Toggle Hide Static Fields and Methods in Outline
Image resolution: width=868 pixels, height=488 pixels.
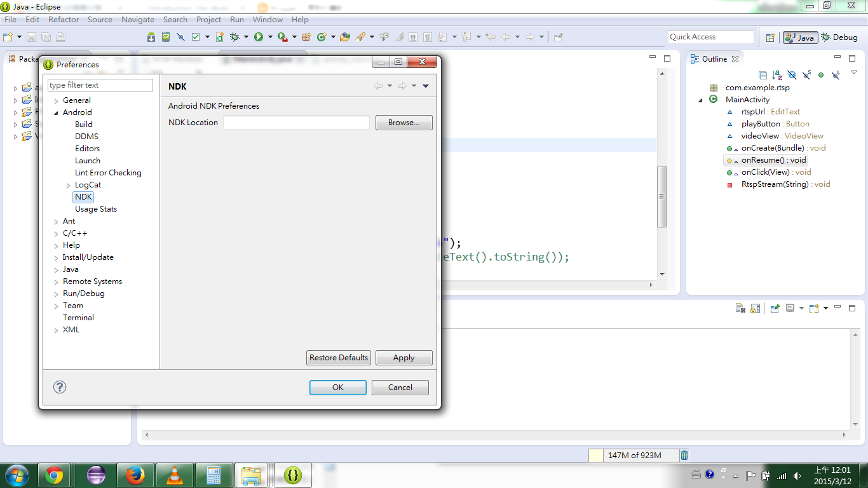click(x=806, y=75)
